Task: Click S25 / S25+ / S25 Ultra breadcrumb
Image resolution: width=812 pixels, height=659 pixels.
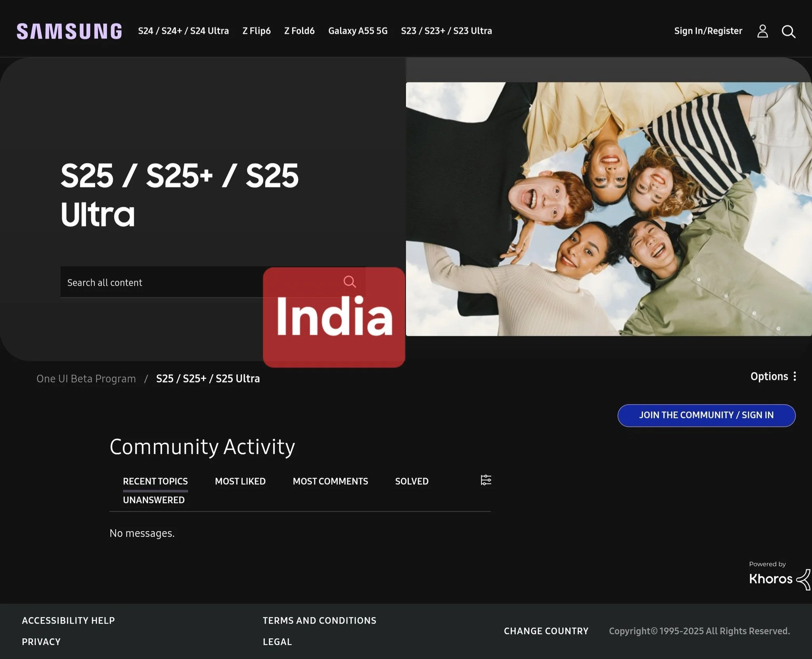Action: [208, 378]
